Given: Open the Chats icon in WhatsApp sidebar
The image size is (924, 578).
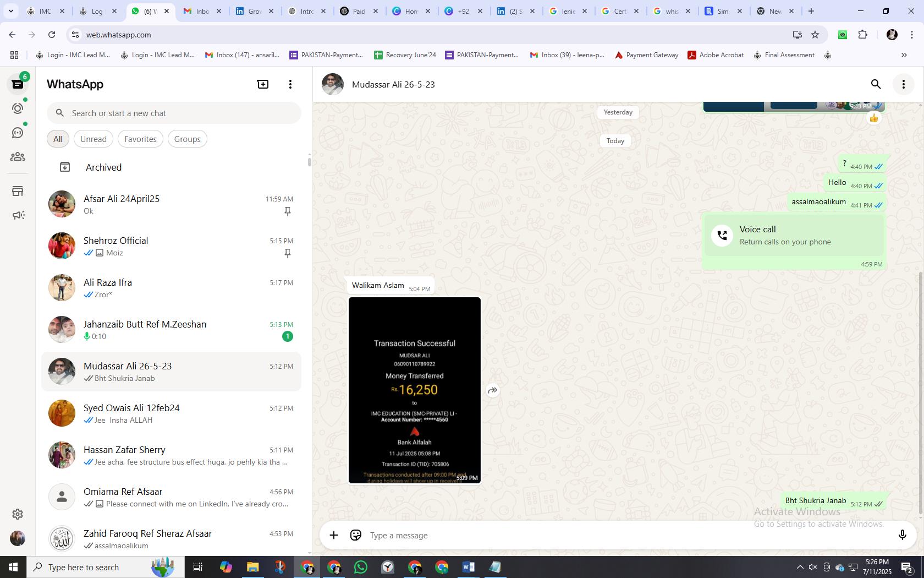Looking at the screenshot, I should [18, 84].
